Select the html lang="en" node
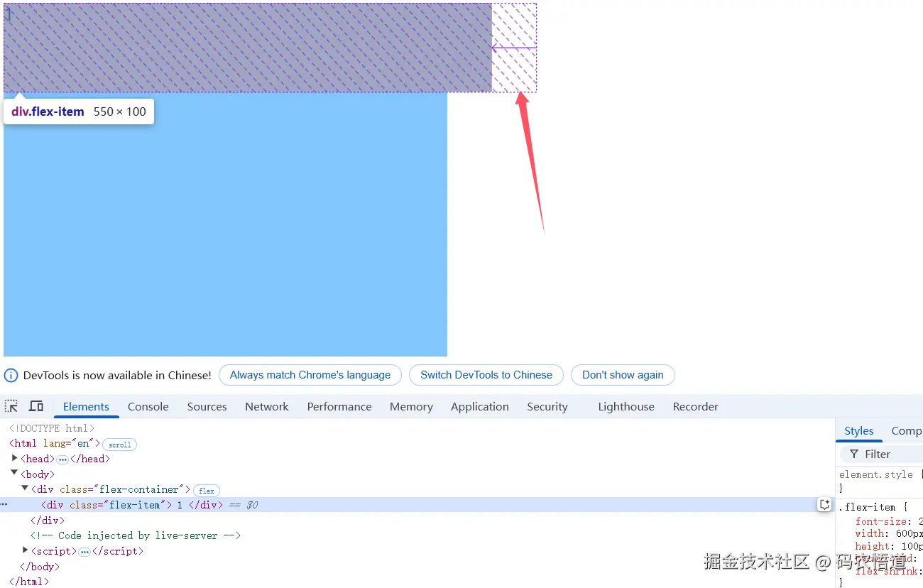This screenshot has height=588, width=923. pos(55,444)
